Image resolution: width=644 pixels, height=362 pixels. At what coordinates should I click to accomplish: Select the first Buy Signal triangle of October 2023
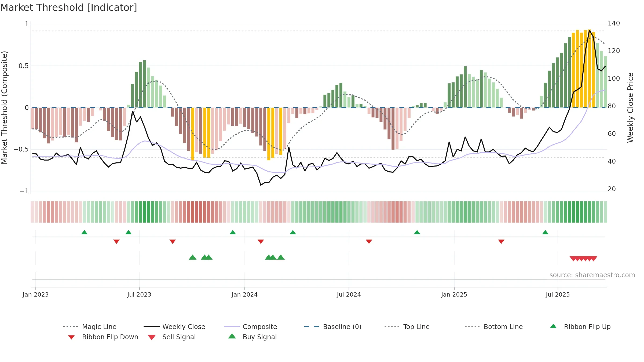pos(193,257)
